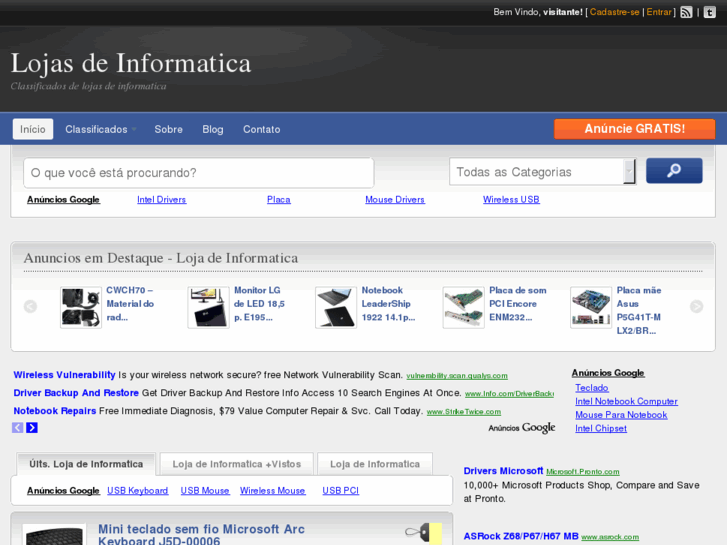The height and width of the screenshot is (545, 727).
Task: Open the Wireless Mouse ad link
Action: [273, 490]
